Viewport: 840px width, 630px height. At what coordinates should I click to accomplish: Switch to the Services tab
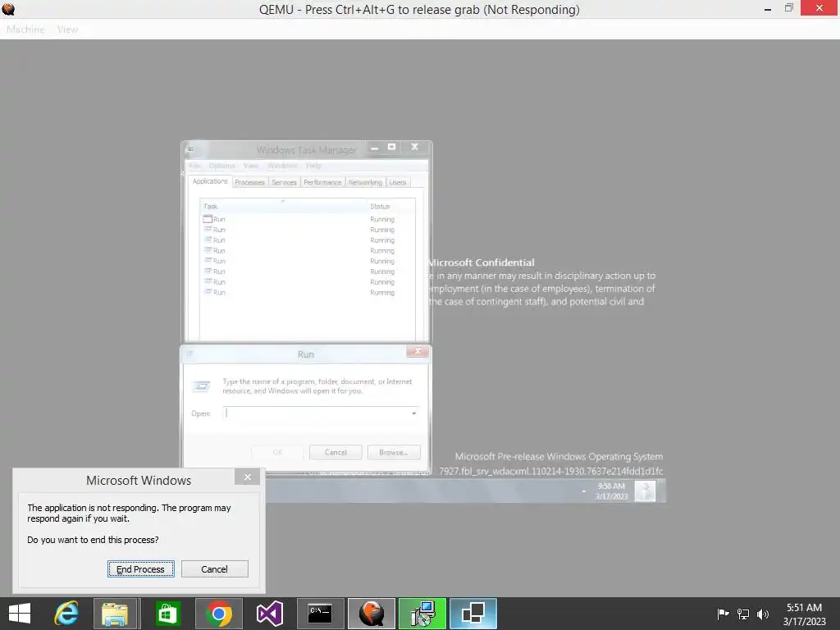[284, 183]
